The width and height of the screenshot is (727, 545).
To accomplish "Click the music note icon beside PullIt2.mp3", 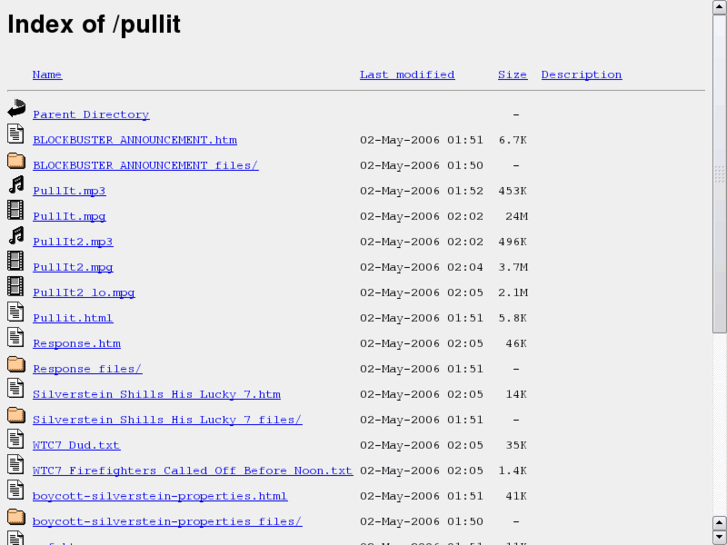I will [16, 236].
